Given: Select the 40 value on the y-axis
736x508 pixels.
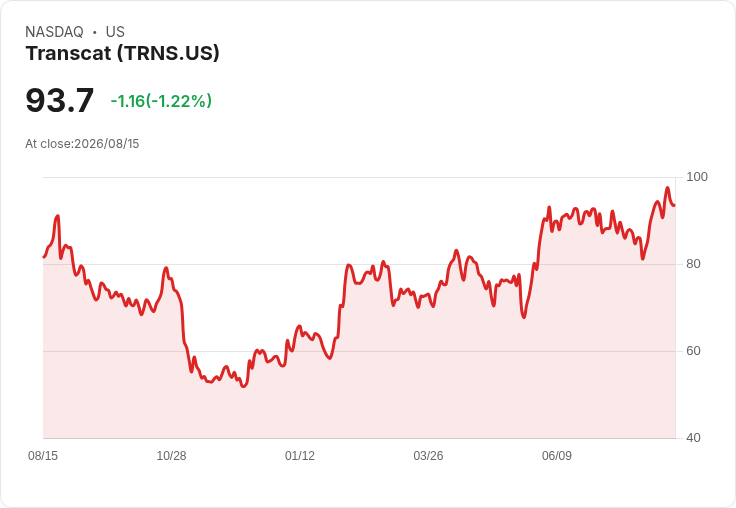Looking at the screenshot, I should [x=693, y=438].
